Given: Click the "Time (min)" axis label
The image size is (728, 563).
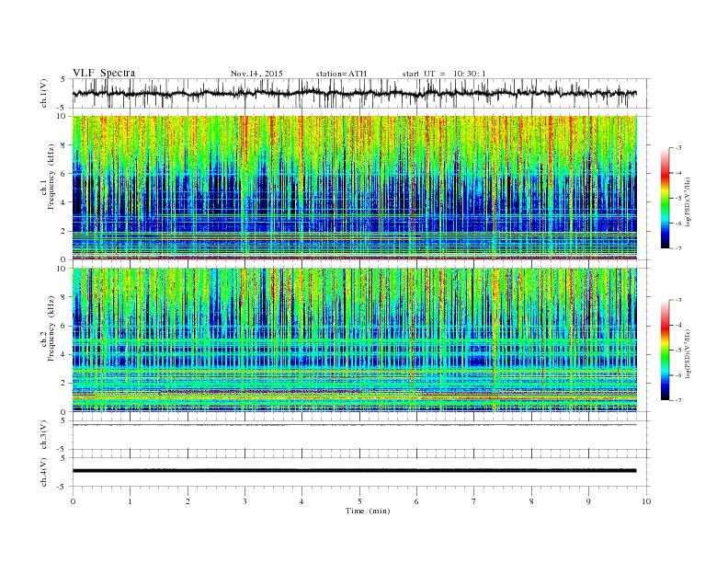Looking at the screenshot, I should coord(368,511).
